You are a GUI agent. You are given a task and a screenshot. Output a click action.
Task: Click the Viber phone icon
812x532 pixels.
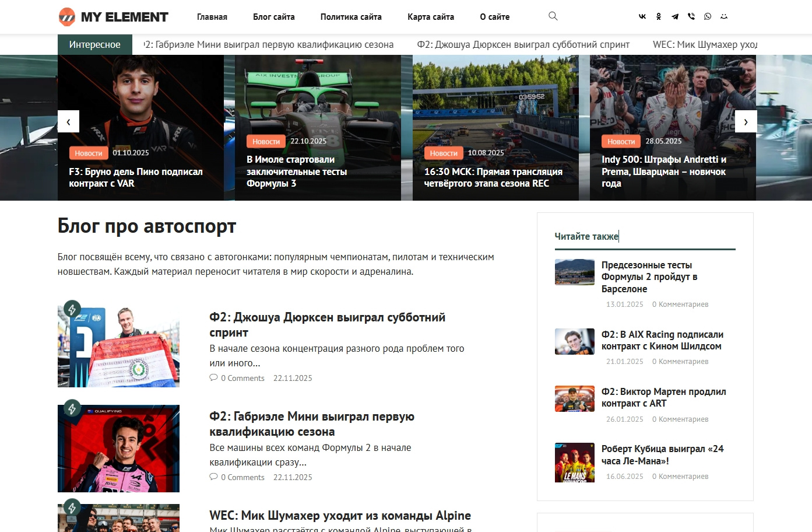[x=691, y=16]
